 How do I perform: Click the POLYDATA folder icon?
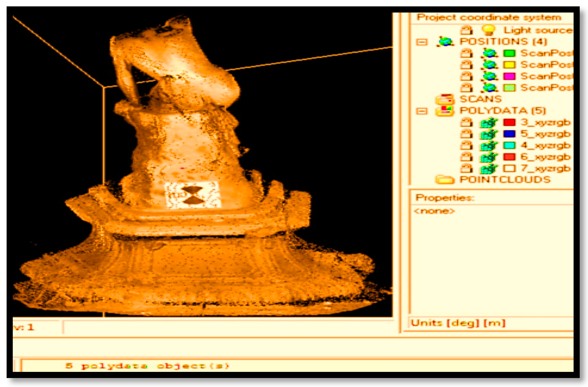tap(445, 111)
